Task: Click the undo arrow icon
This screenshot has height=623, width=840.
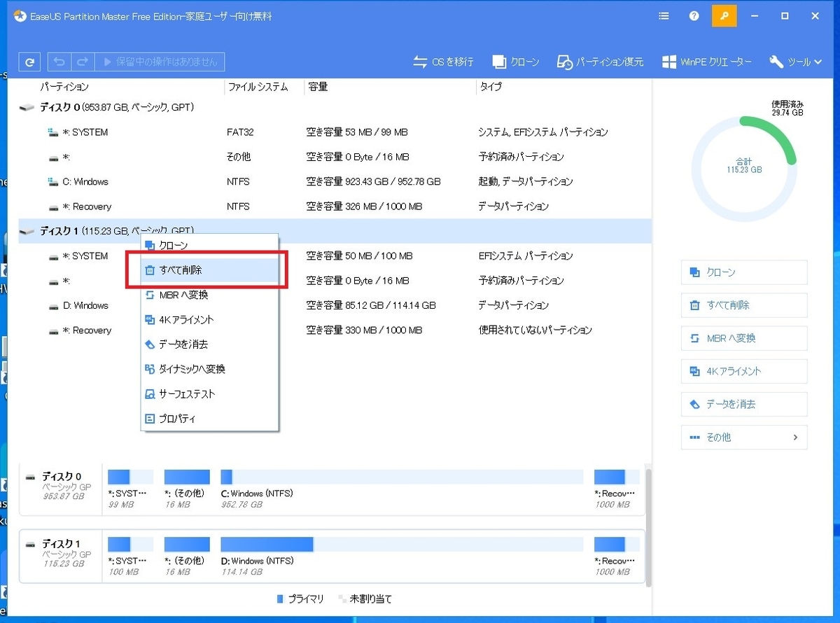Action: [x=59, y=62]
